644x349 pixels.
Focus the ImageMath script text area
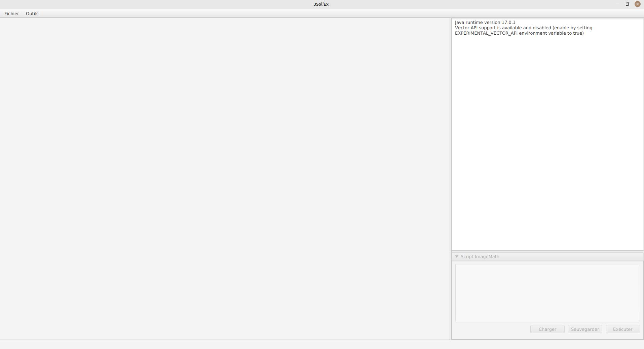pyautogui.click(x=547, y=293)
